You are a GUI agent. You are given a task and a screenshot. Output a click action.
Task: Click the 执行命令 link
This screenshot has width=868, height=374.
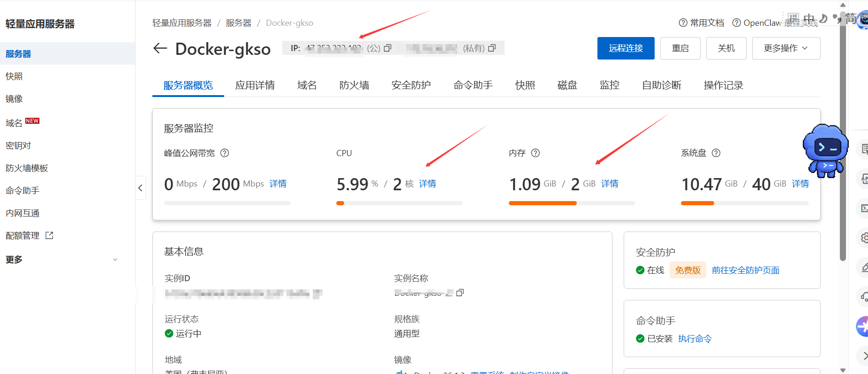pyautogui.click(x=695, y=339)
